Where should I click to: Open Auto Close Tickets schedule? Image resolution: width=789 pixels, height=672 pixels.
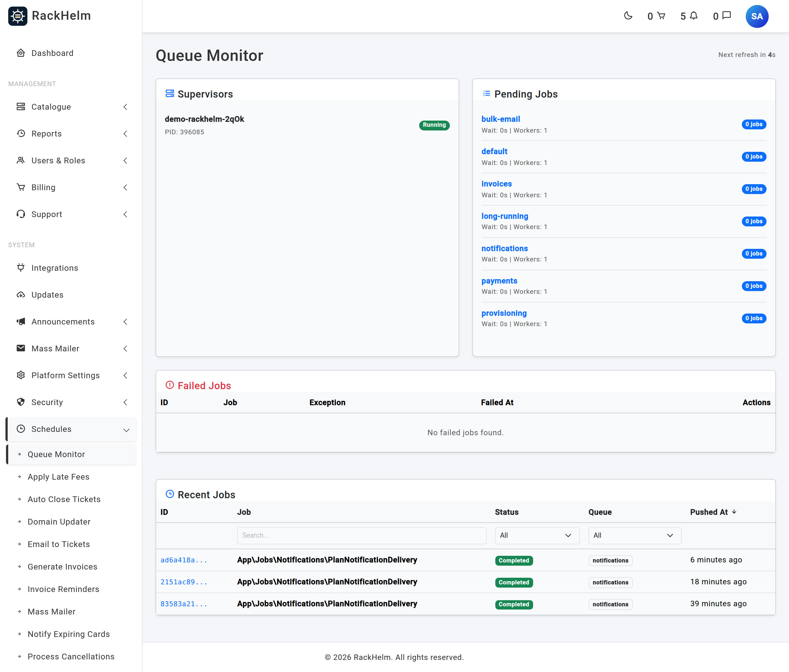click(x=64, y=499)
